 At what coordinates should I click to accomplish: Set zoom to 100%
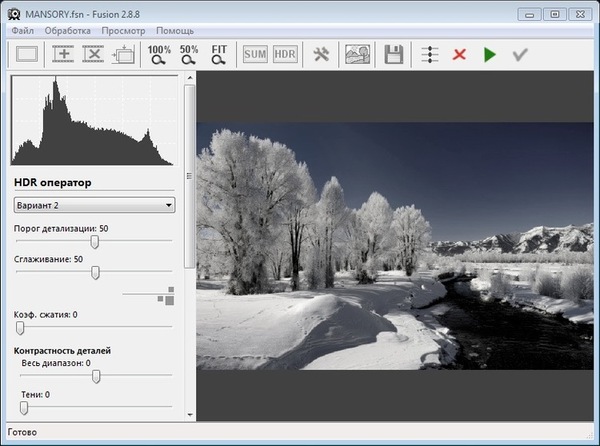(x=159, y=55)
